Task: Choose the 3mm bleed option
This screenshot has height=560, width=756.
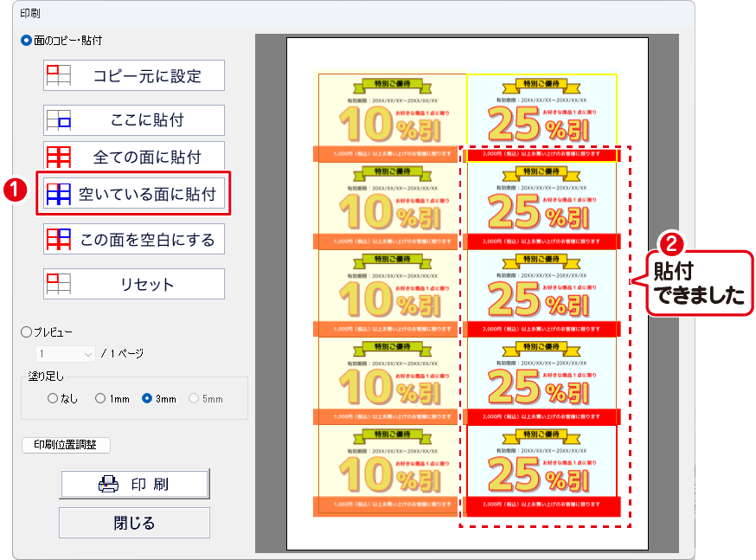Action: 147,399
